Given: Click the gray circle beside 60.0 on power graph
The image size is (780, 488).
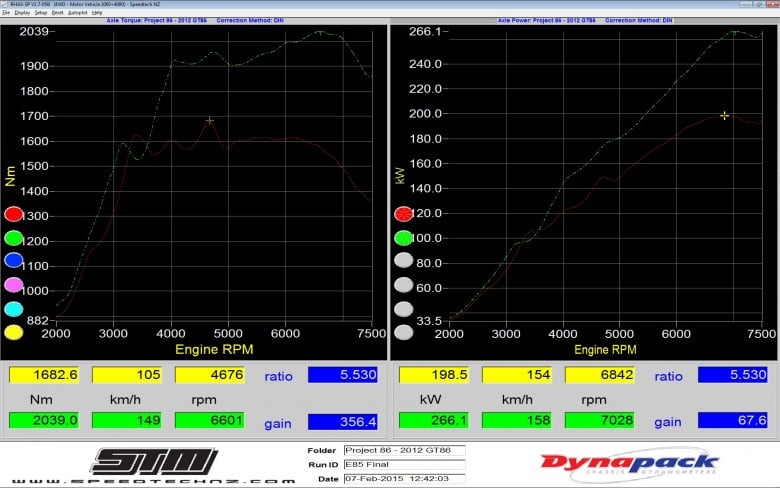Looking at the screenshot, I should 403,285.
